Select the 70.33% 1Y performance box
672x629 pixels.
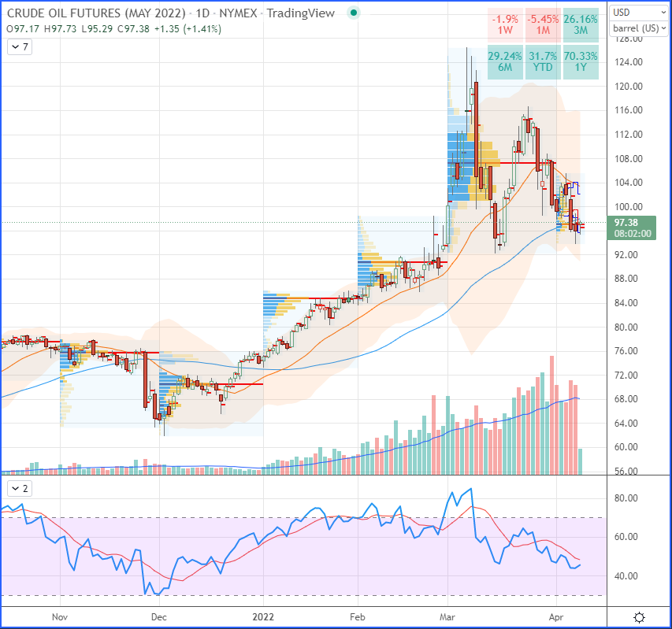click(581, 62)
